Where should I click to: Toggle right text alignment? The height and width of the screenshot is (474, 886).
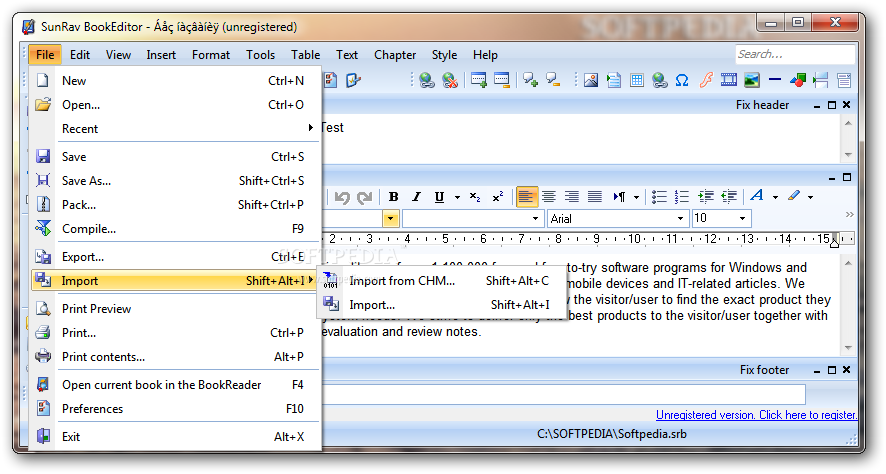(x=572, y=197)
